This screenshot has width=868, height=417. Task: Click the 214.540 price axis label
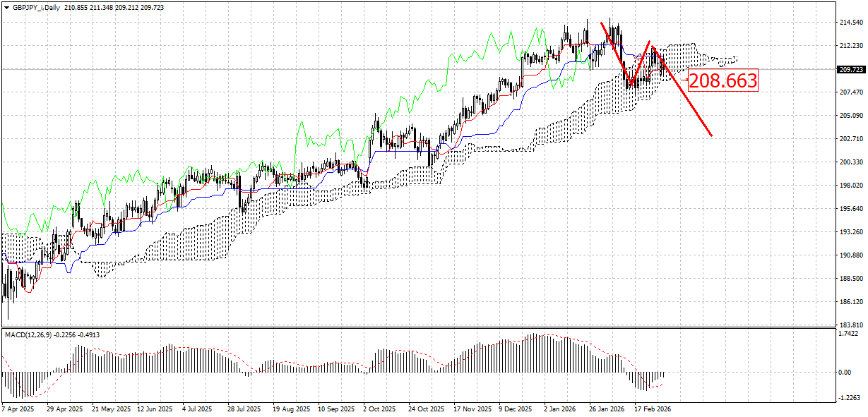click(x=851, y=23)
